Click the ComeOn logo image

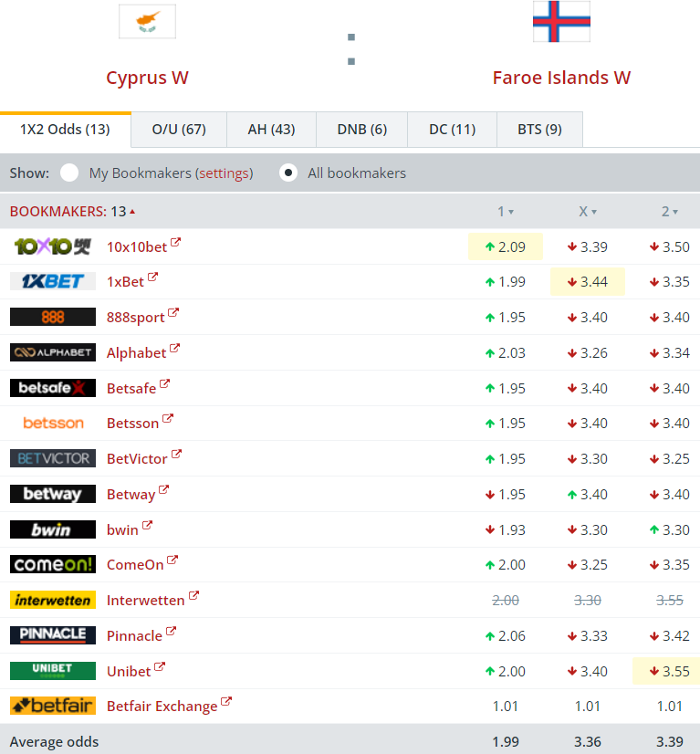click(52, 564)
